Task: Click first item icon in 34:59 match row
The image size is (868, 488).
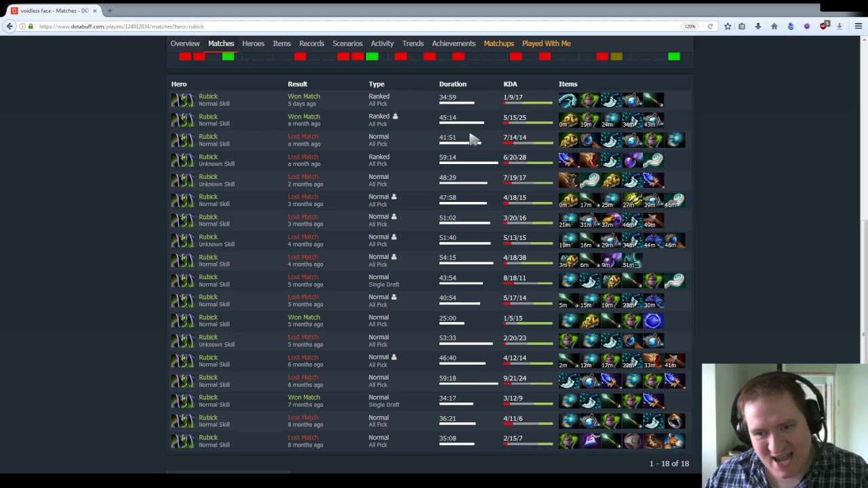Action: [568, 100]
